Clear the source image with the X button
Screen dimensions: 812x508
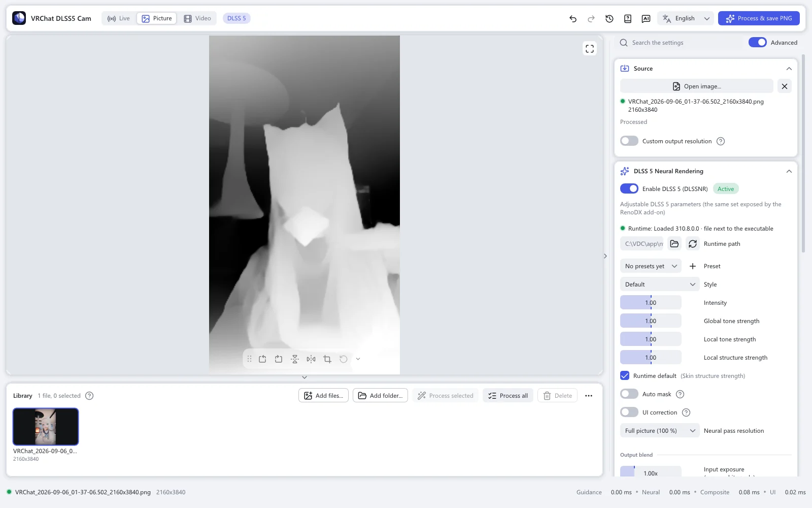click(x=785, y=86)
